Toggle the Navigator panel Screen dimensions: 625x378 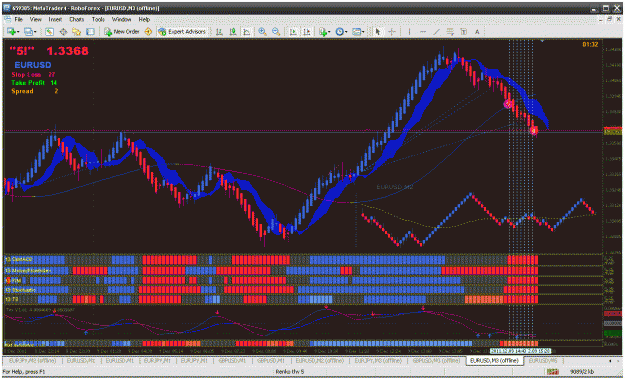pos(77,32)
